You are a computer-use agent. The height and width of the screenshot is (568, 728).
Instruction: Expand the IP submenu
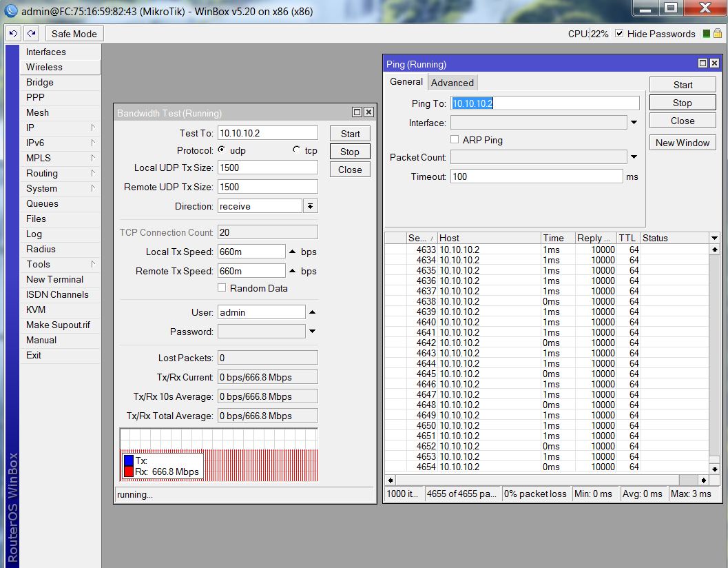60,128
